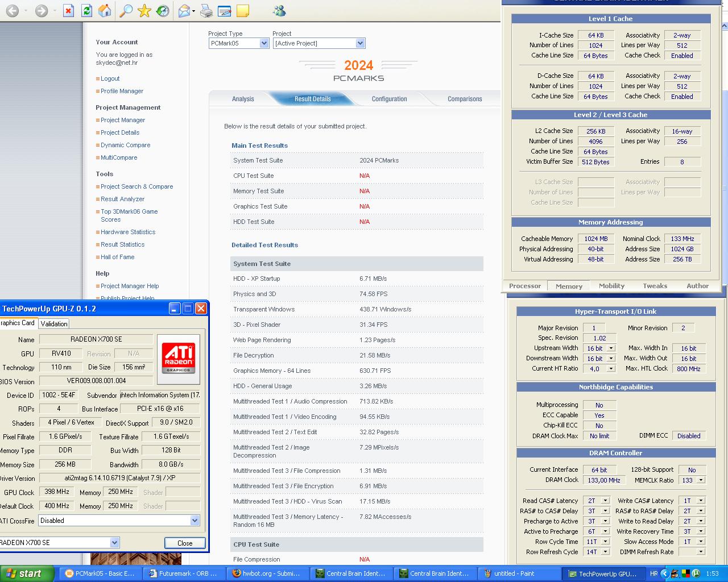Open the Hall of Fame link

point(117,257)
